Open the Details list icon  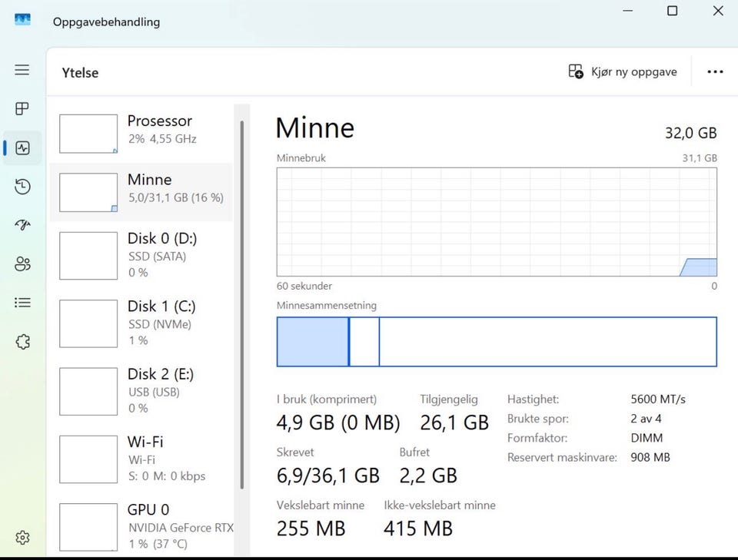[x=22, y=303]
